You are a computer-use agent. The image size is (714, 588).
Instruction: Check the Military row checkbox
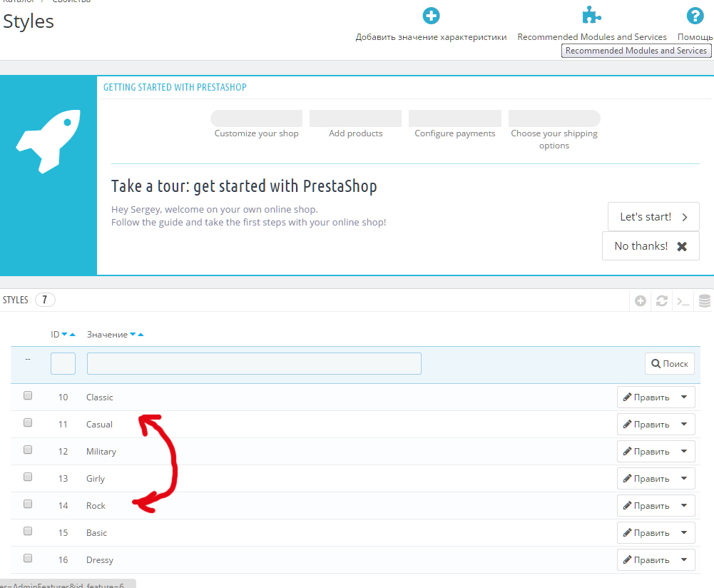(28, 450)
